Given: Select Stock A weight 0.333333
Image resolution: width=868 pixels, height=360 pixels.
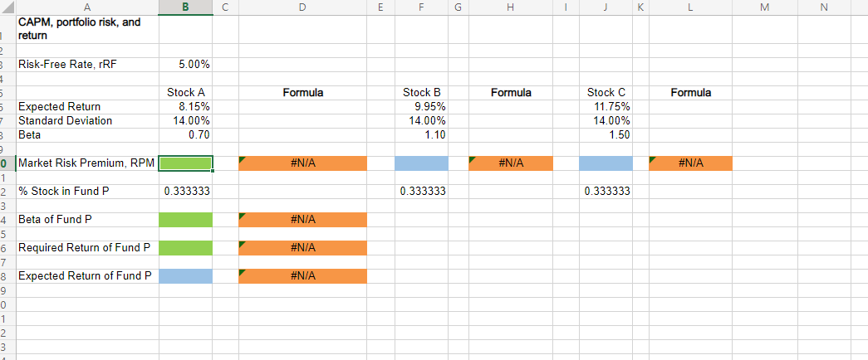Looking at the screenshot, I should pyautogui.click(x=185, y=192).
